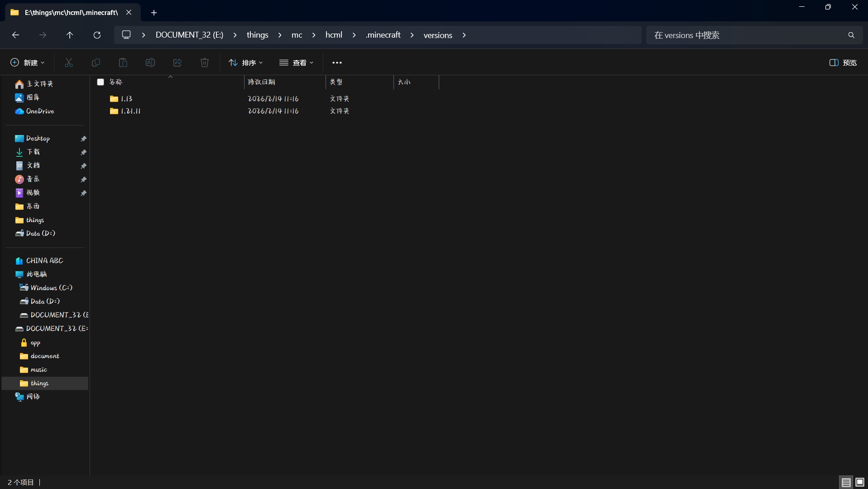868x489 pixels.
Task: Refresh the current folder view
Action: tap(97, 35)
